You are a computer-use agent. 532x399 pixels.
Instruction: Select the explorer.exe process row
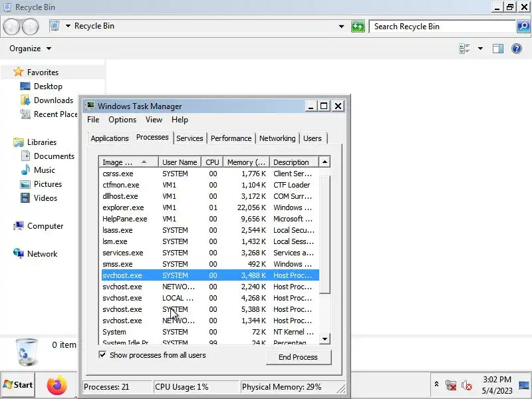coord(210,207)
